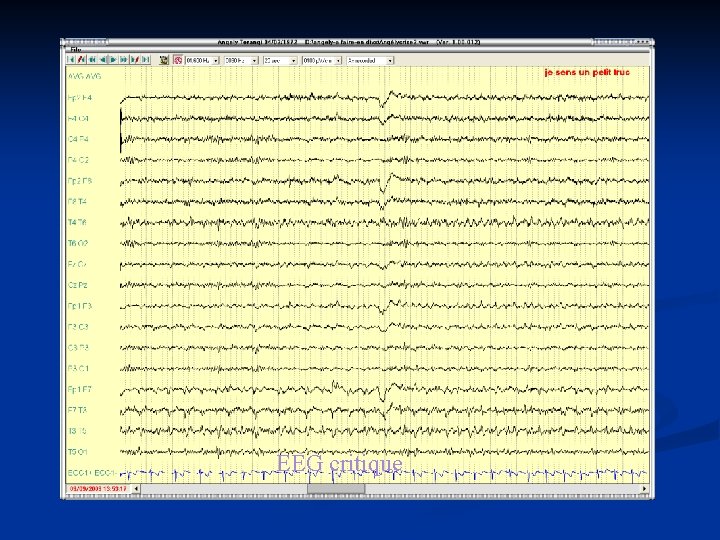720x540 pixels.
Task: Select the Fp2 F8 channel label
Action: (79, 181)
